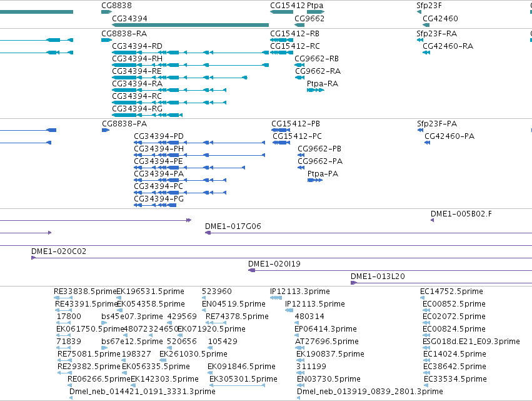Select EST EK196531.5prime

point(150,292)
